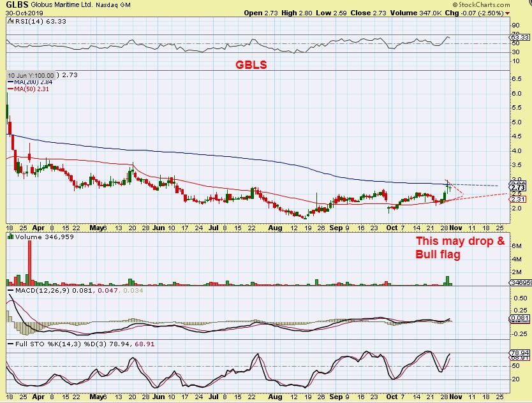Click the red GBLS annotation text
Image resolution: width=532 pixels, height=403 pixels.
[251, 65]
